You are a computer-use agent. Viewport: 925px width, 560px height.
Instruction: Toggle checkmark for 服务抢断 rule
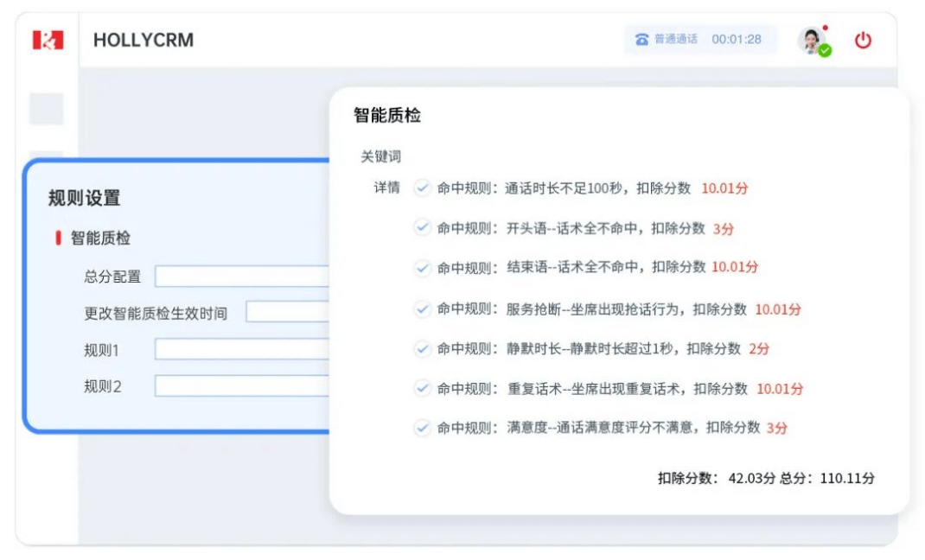tap(422, 309)
